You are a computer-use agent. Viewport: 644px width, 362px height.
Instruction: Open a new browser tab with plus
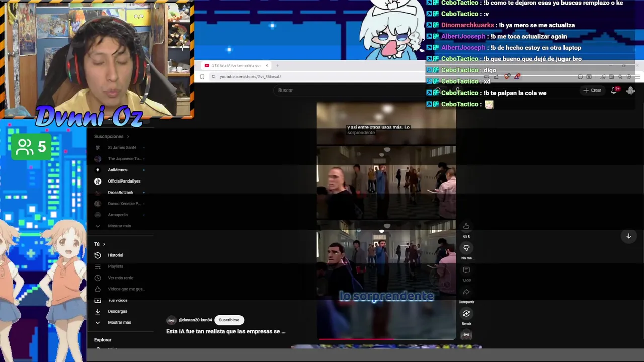coord(277,65)
